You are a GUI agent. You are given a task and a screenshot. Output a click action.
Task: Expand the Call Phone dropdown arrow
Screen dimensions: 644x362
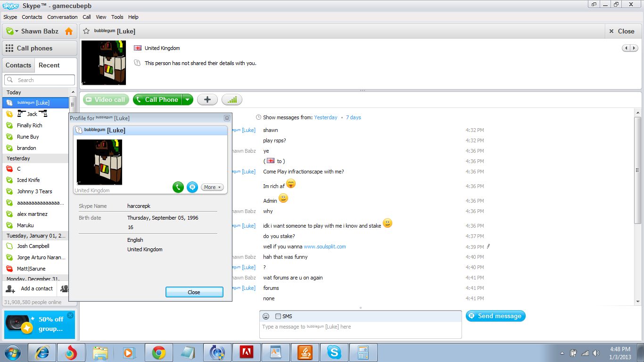point(188,99)
